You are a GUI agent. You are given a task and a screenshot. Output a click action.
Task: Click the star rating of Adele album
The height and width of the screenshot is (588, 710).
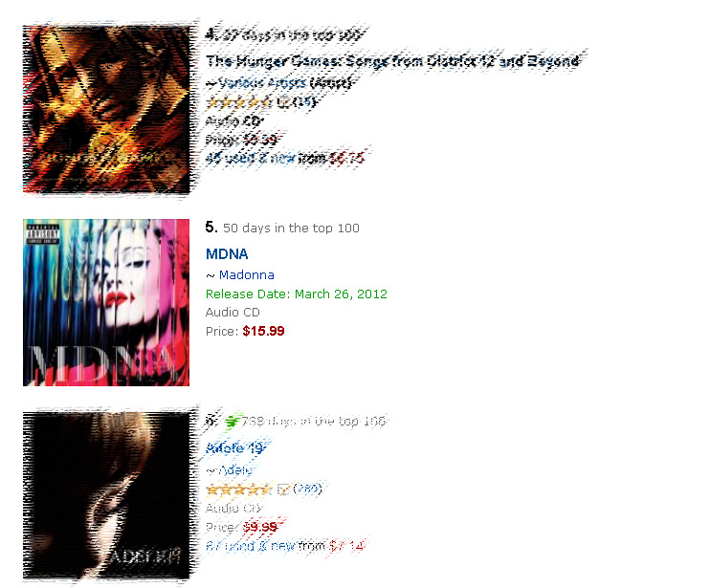pyautogui.click(x=238, y=490)
